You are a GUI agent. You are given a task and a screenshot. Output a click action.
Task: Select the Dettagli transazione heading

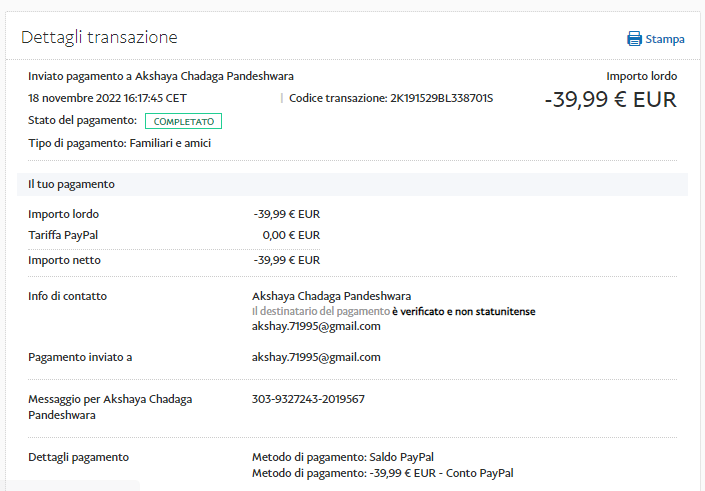click(99, 37)
